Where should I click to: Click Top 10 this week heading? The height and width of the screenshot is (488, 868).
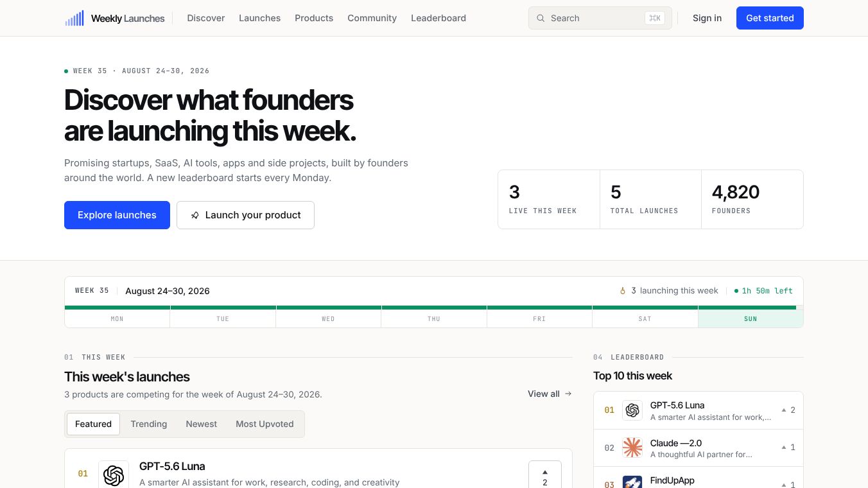tap(632, 376)
